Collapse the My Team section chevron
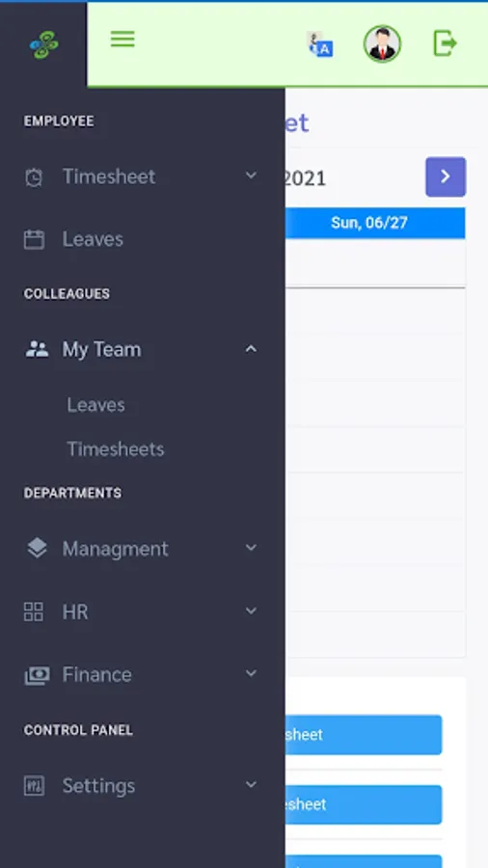The height and width of the screenshot is (868, 488). click(251, 349)
